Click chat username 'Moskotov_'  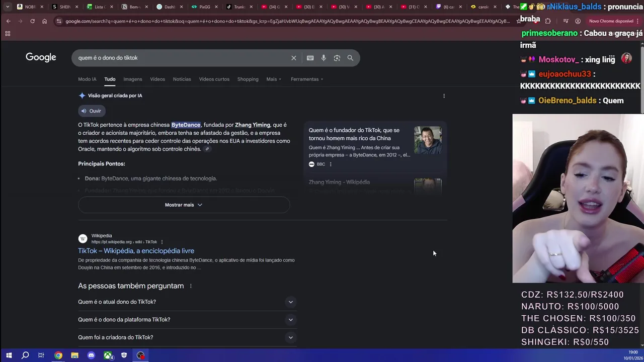[558, 59]
